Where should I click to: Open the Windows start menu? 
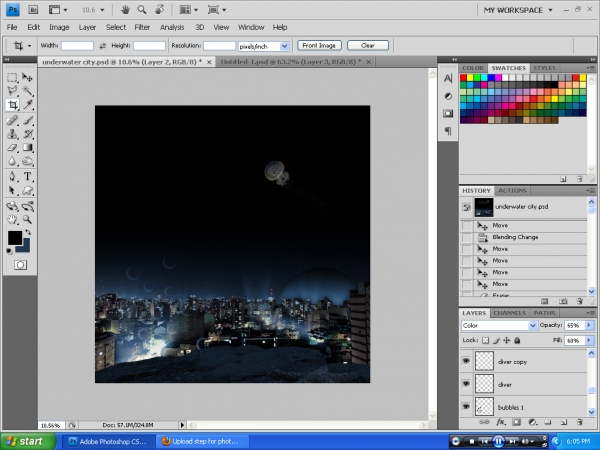pyautogui.click(x=28, y=441)
